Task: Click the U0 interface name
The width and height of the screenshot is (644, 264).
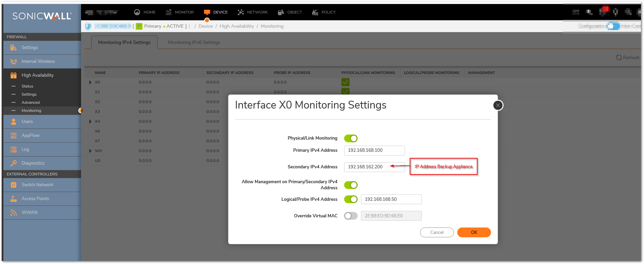Action: [98, 161]
